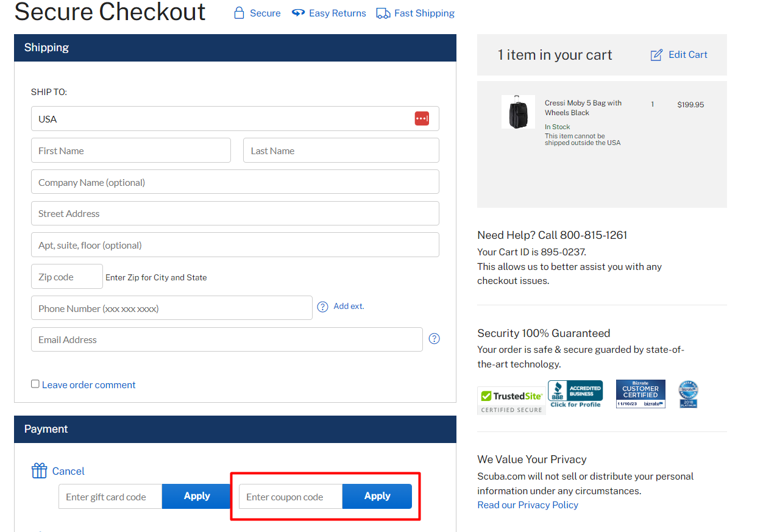Open the TrustedSite certified secure badge

click(511, 400)
